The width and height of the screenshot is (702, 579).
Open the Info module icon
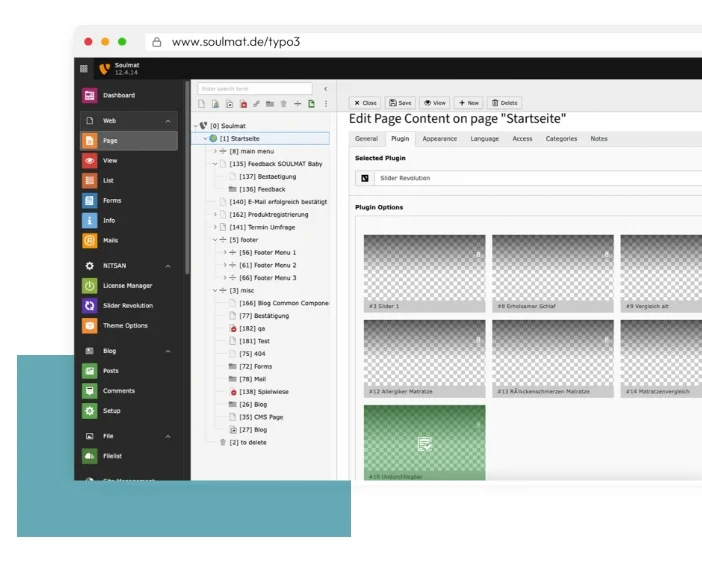point(90,220)
